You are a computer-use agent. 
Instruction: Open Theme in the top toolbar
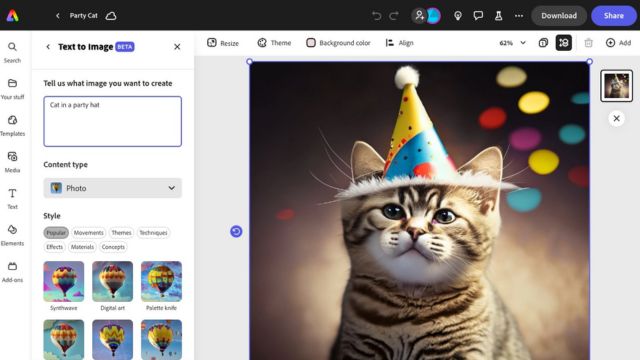(x=274, y=43)
